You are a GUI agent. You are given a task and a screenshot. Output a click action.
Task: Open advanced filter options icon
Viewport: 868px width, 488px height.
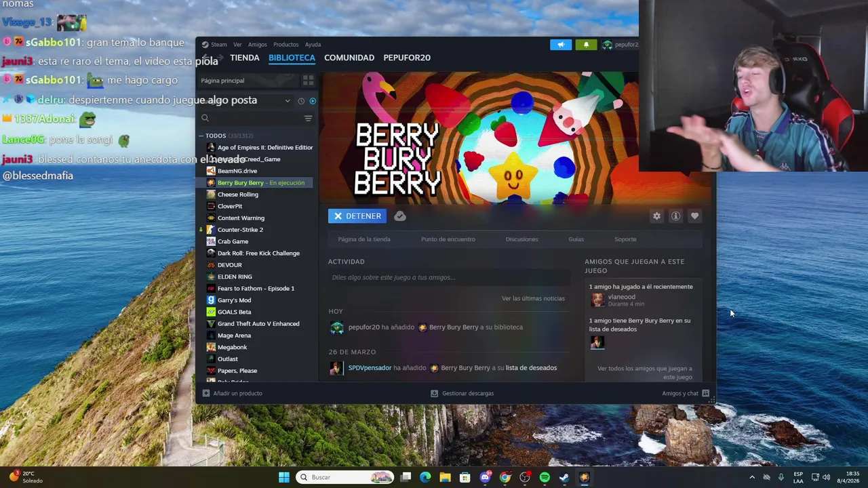coord(308,118)
